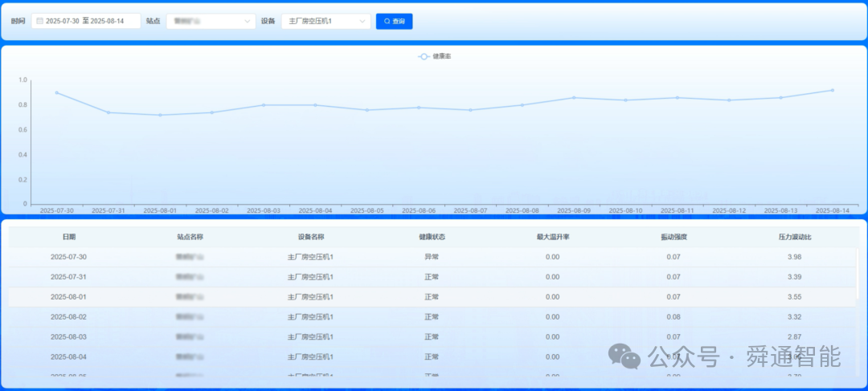Click the 最大温升率 column header

552,237
